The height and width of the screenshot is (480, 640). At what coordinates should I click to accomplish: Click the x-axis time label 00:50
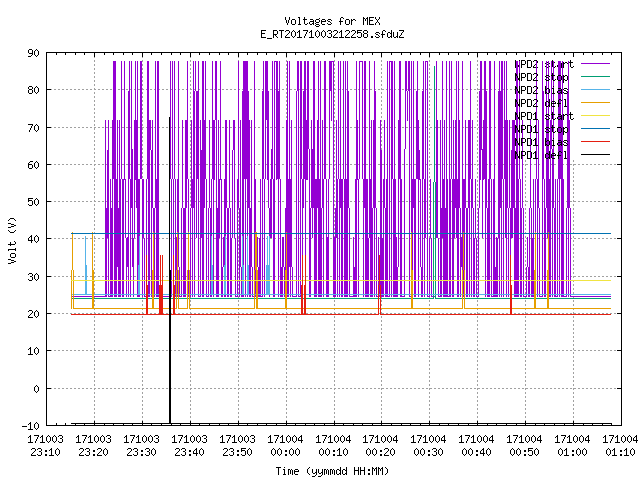524,452
